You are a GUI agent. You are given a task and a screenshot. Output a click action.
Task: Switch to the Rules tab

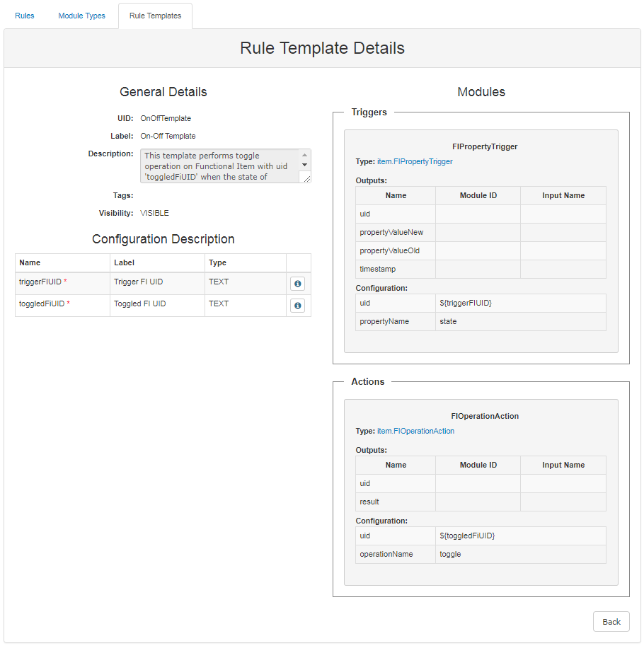pos(24,15)
